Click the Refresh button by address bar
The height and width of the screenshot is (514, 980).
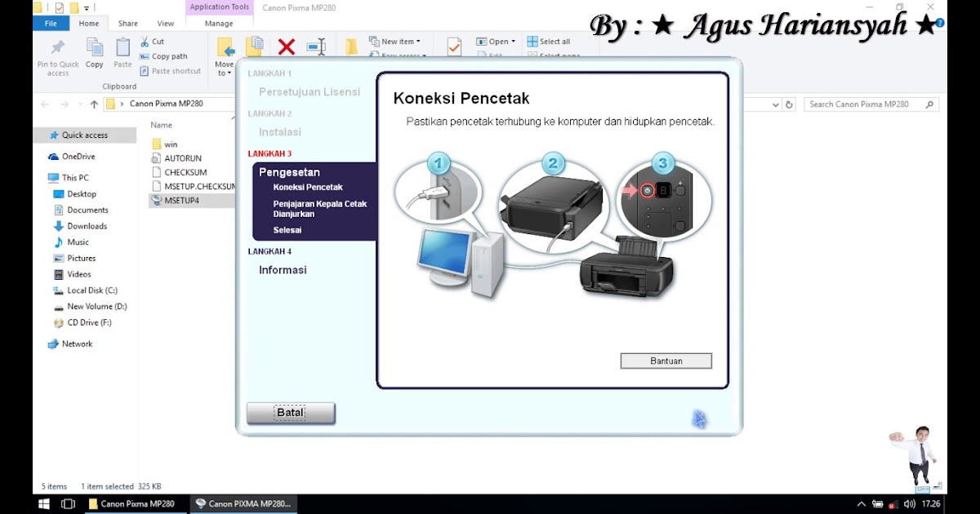coord(789,104)
